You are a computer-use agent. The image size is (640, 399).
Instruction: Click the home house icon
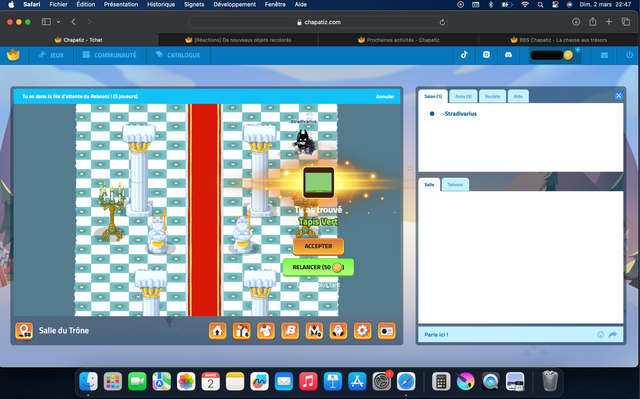218,331
